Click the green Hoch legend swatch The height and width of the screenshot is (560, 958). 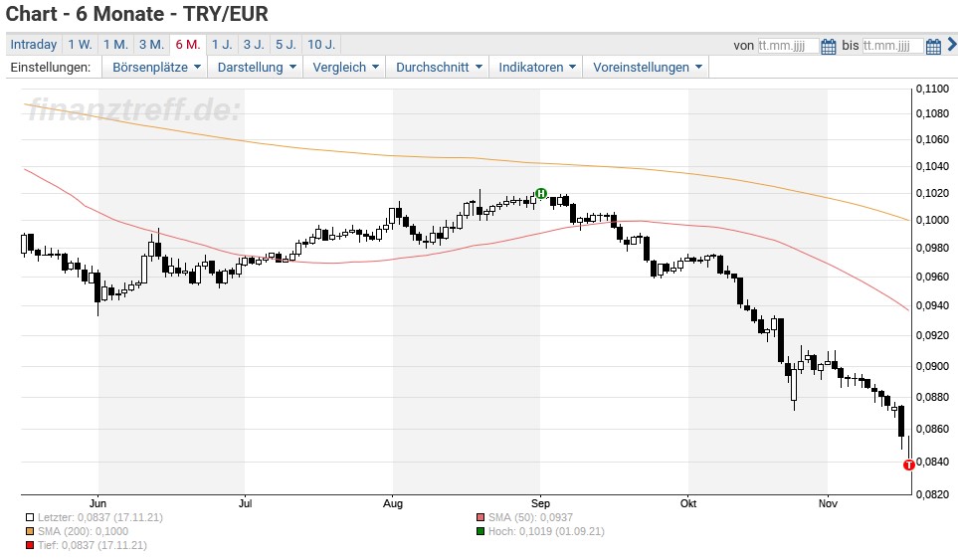pyautogui.click(x=480, y=532)
